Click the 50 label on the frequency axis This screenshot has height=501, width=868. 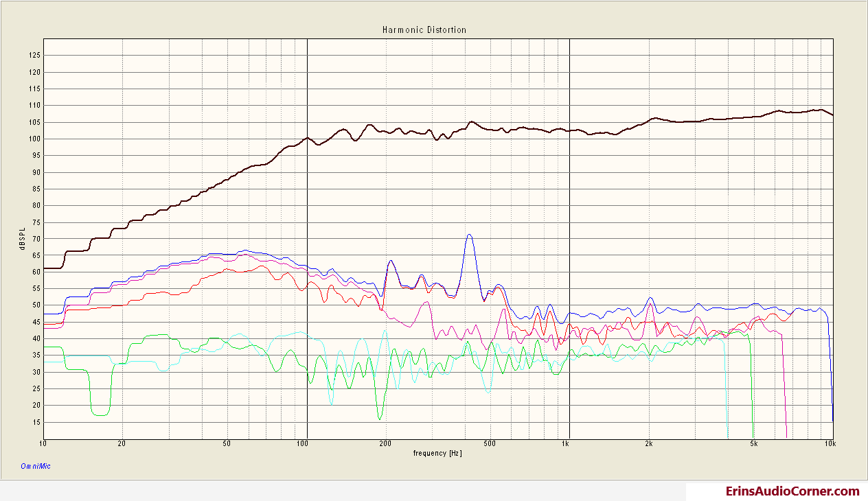click(x=227, y=444)
